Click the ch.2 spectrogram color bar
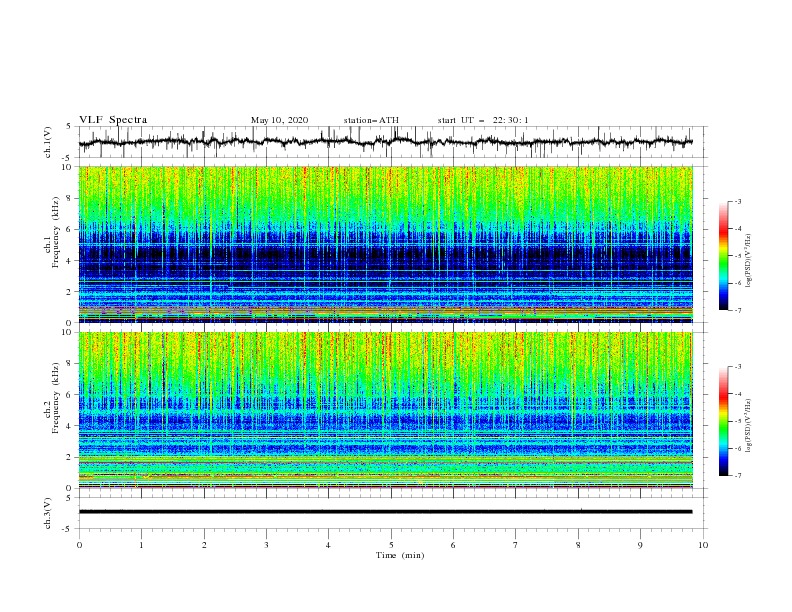Viewport: 792px width, 612px height. point(723,421)
